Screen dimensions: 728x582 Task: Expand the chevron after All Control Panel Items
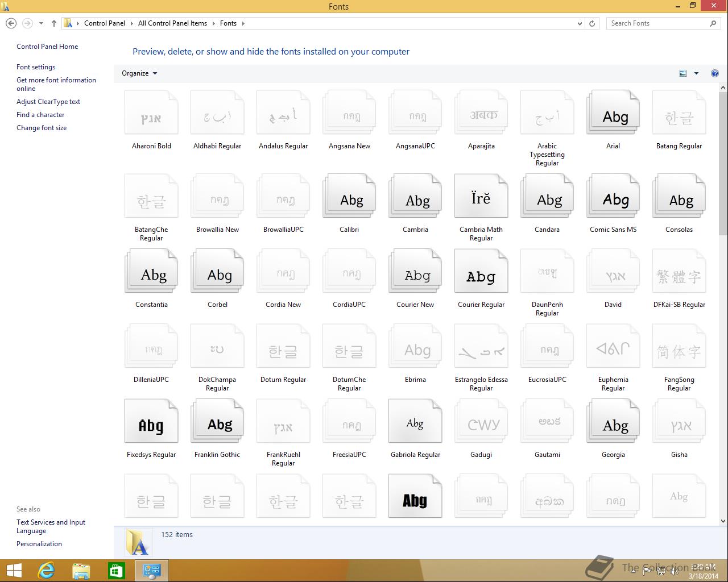coord(213,23)
